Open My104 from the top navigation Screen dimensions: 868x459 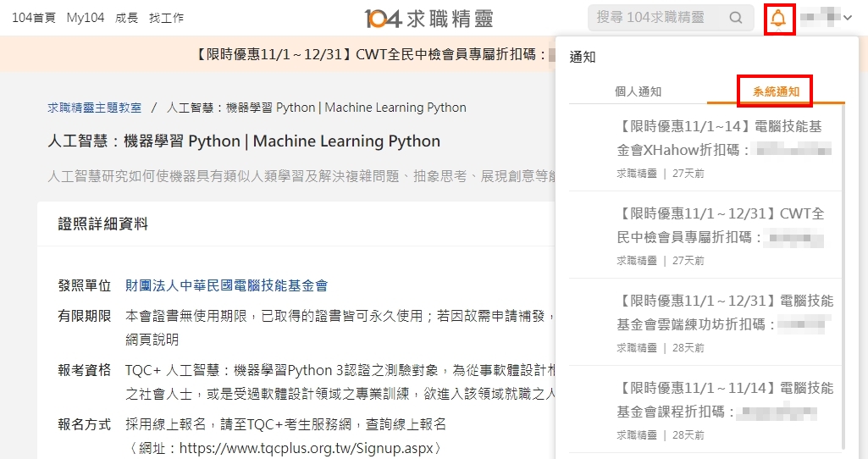click(x=86, y=18)
